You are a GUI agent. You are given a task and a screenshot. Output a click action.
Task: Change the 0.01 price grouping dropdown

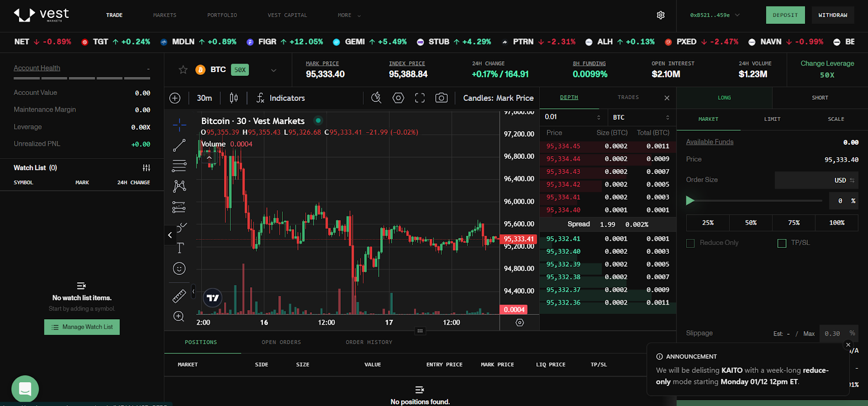click(573, 117)
